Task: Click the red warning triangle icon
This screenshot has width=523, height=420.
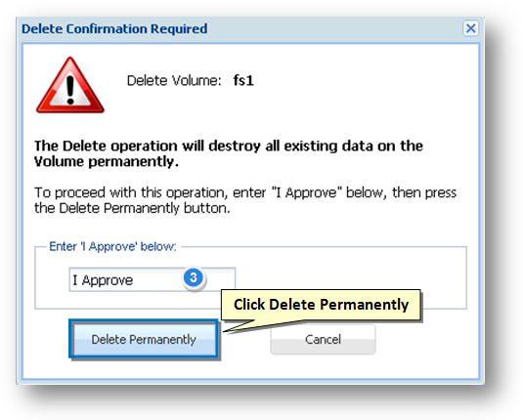Action: click(70, 85)
